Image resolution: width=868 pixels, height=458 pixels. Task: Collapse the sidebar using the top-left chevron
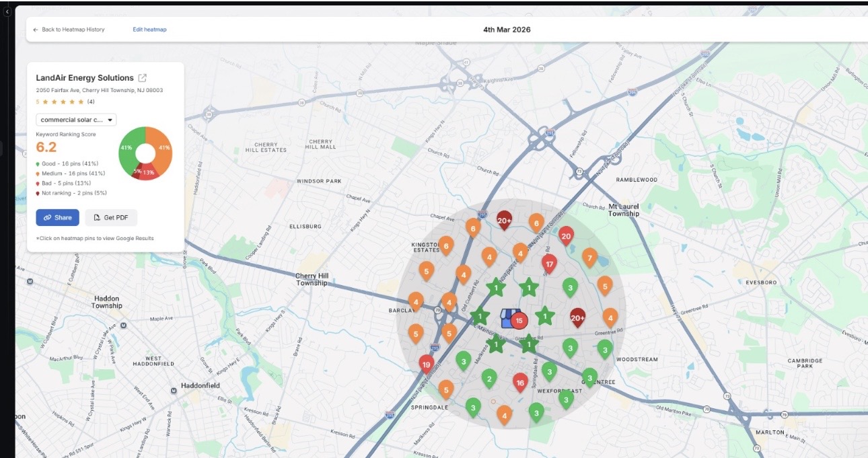coord(7,11)
